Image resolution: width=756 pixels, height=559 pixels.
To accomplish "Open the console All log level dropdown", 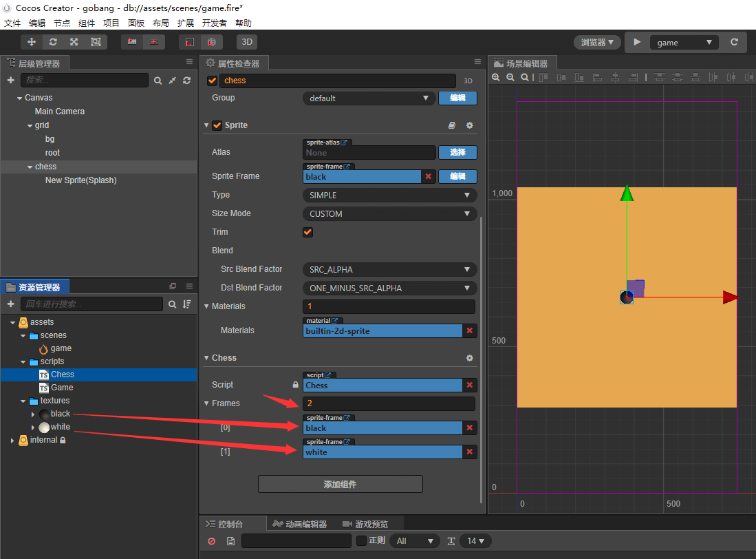I will (x=414, y=541).
